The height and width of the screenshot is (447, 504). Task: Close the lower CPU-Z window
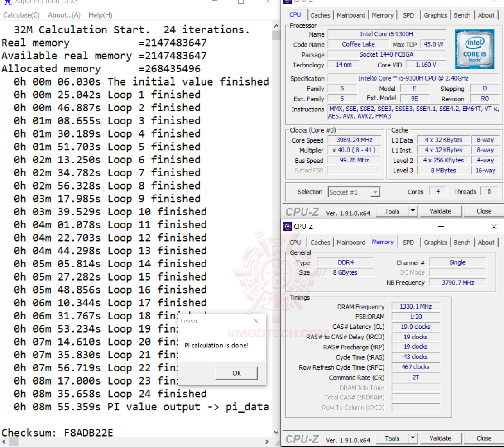(494, 226)
